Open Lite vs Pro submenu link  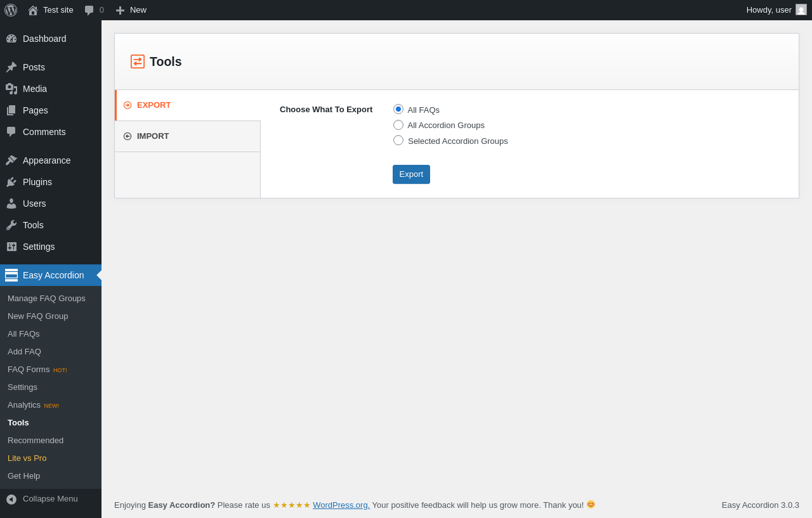27,458
